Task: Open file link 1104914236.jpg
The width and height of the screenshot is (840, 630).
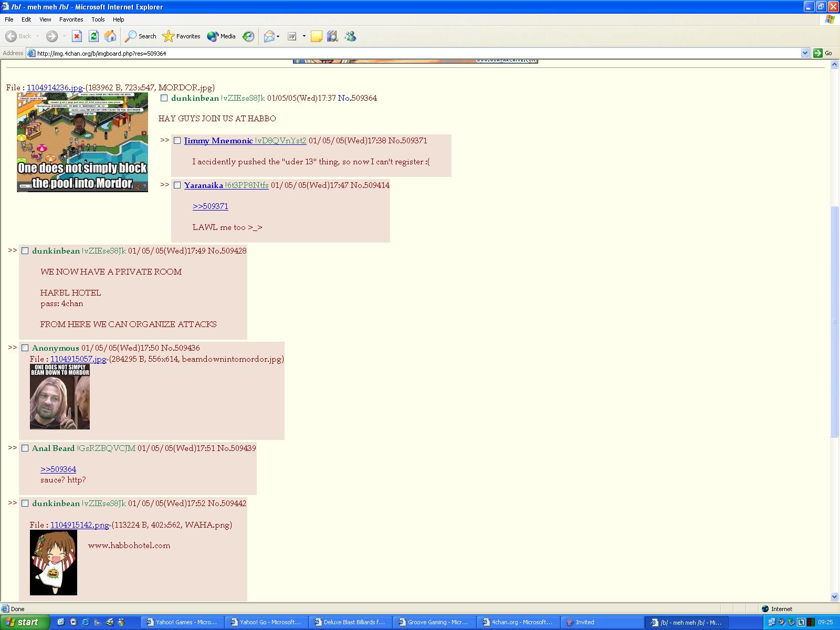Action: (x=55, y=88)
